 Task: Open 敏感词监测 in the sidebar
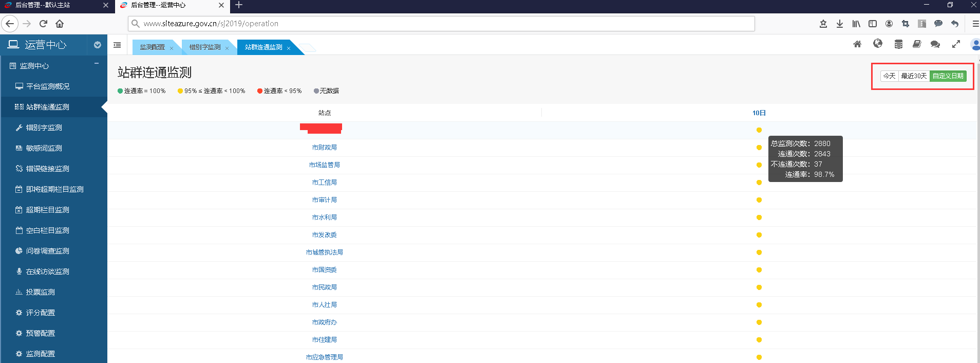(x=44, y=148)
